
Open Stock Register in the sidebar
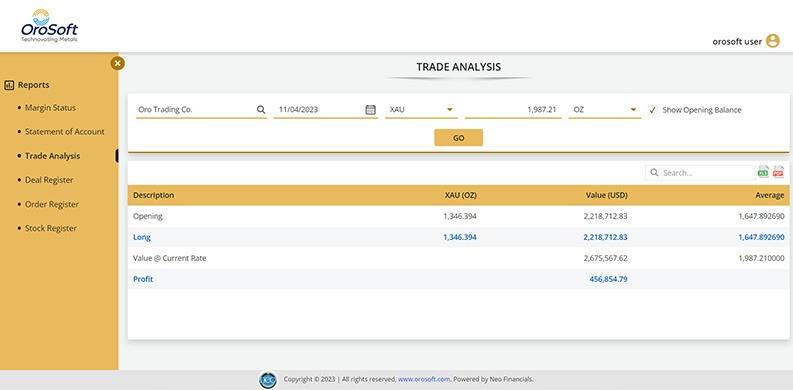(x=51, y=228)
